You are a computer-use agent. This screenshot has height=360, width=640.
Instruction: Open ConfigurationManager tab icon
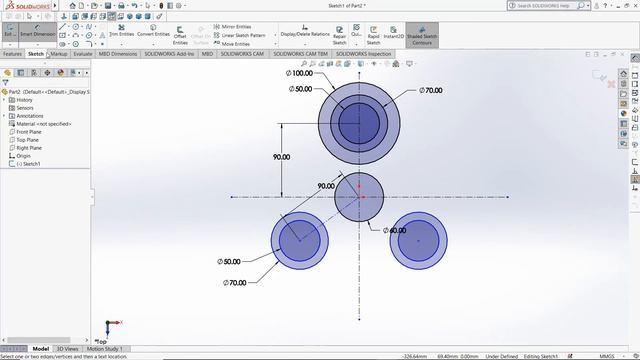(34, 73)
